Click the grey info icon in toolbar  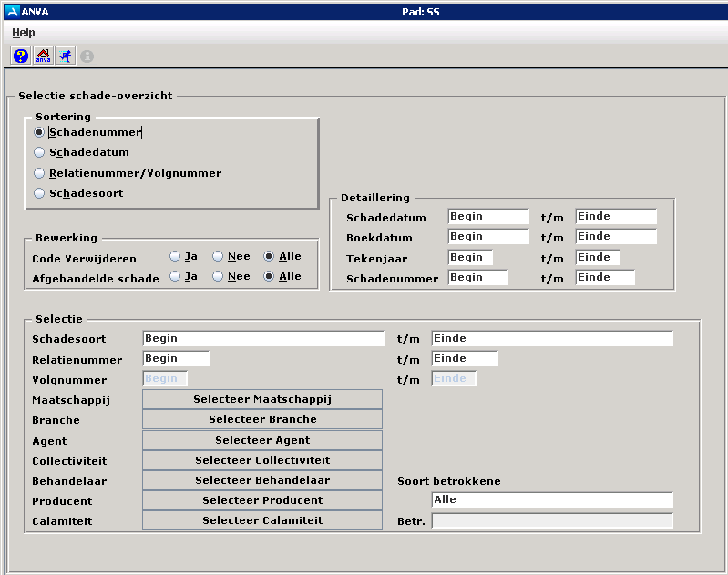[87, 56]
